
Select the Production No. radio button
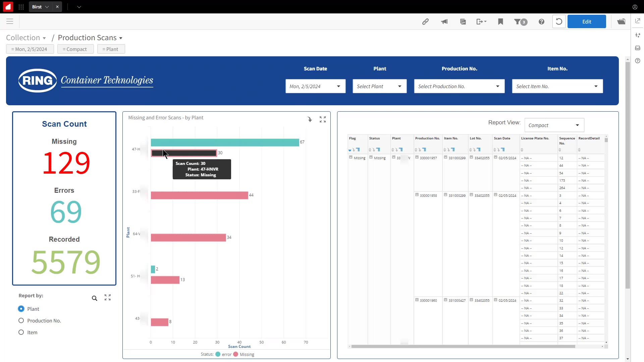point(21,320)
